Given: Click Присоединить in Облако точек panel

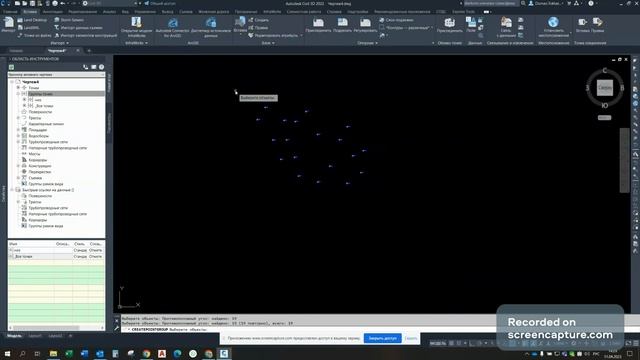Looking at the screenshot, I should (449, 25).
